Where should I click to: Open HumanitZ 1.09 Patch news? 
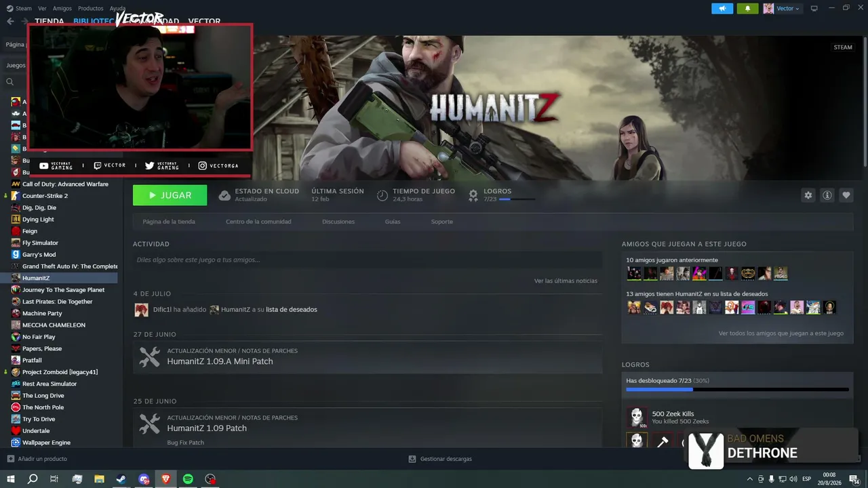[368, 427]
